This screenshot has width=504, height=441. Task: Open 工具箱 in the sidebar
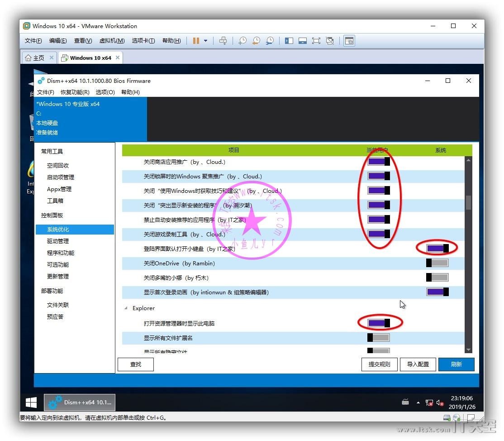(55, 201)
